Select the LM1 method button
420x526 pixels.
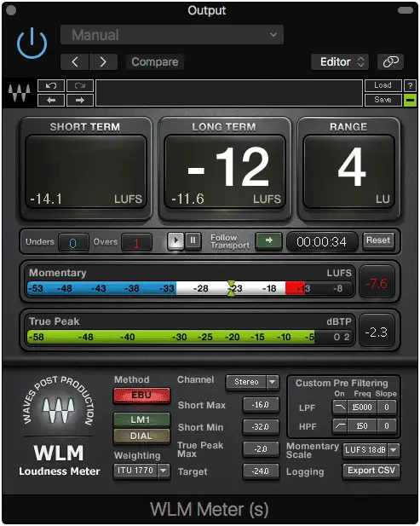(141, 419)
